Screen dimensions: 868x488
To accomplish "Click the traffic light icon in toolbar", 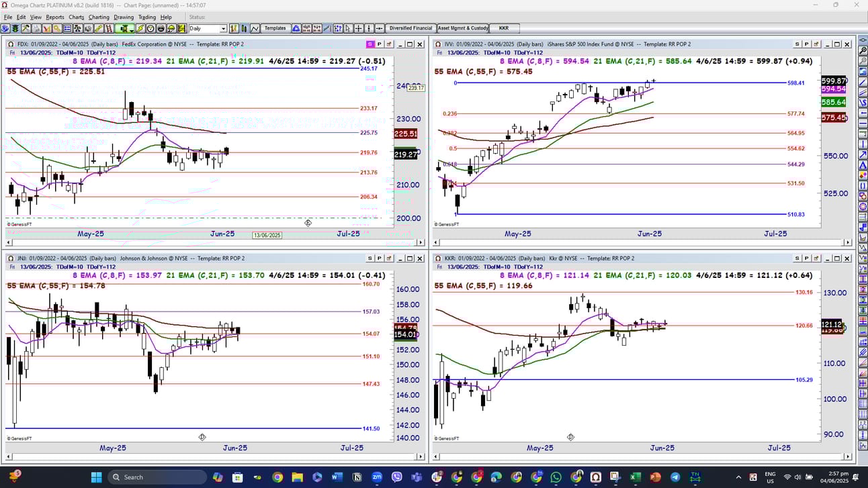I will (x=15, y=28).
